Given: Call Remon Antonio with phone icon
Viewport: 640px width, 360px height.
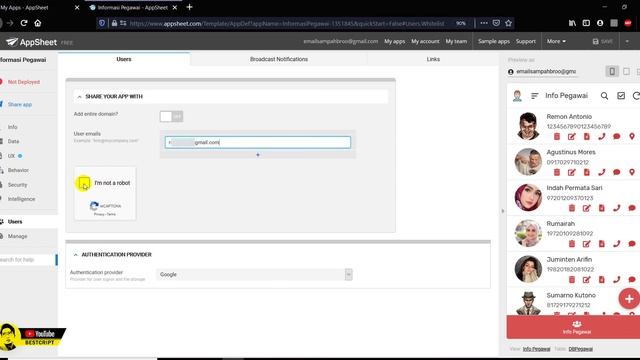Looking at the screenshot, I should click(x=602, y=136).
